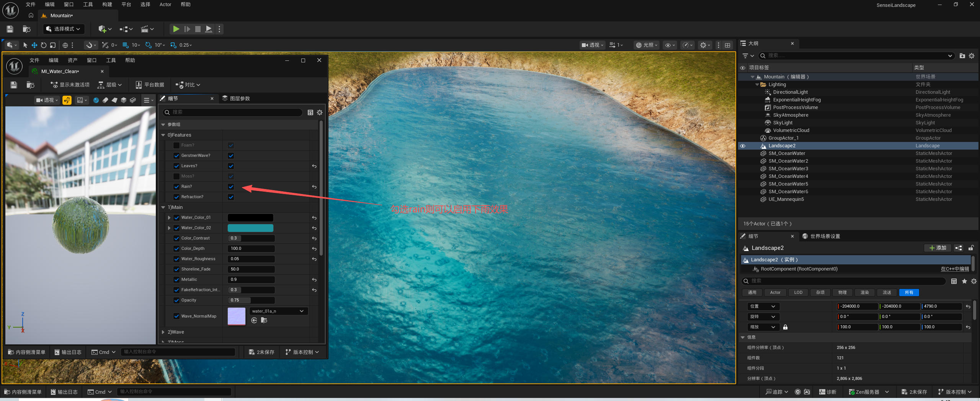The height and width of the screenshot is (401, 980).
Task: Click the add folder icon in outliner
Action: (x=962, y=56)
